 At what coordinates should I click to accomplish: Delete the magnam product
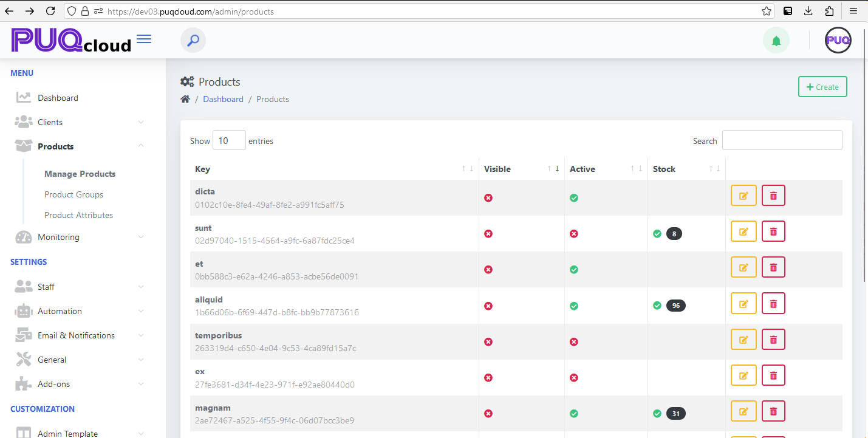tap(773, 411)
